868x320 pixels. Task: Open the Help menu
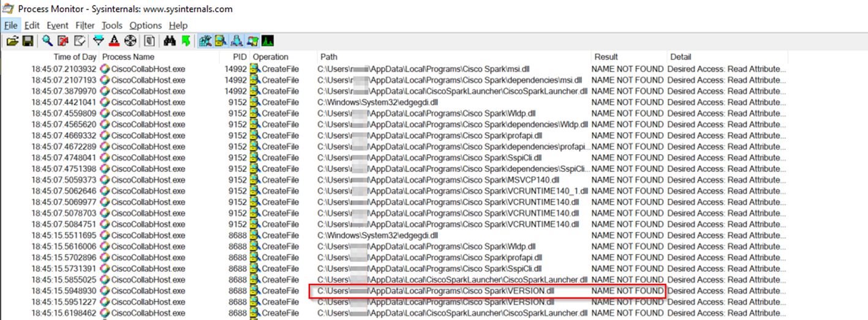point(178,25)
